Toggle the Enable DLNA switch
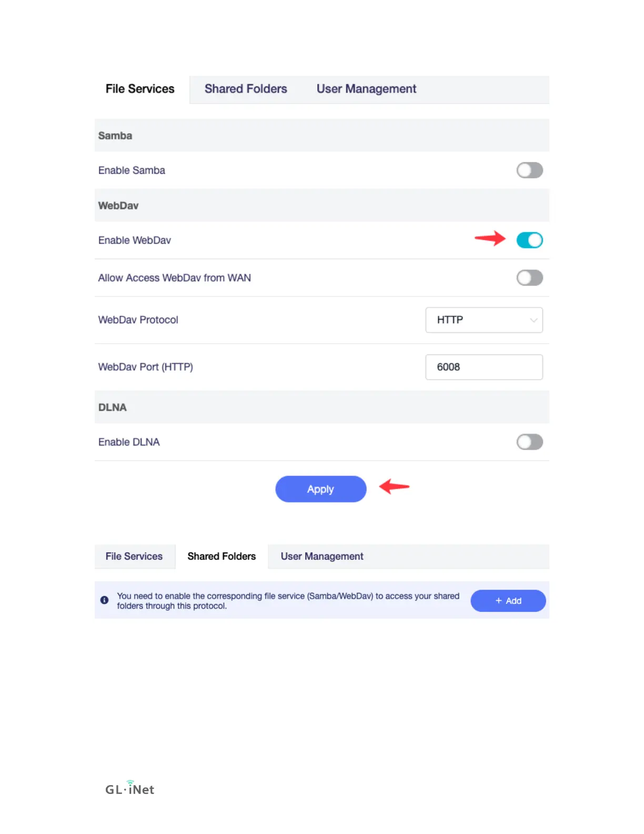644x834 pixels. 529,442
